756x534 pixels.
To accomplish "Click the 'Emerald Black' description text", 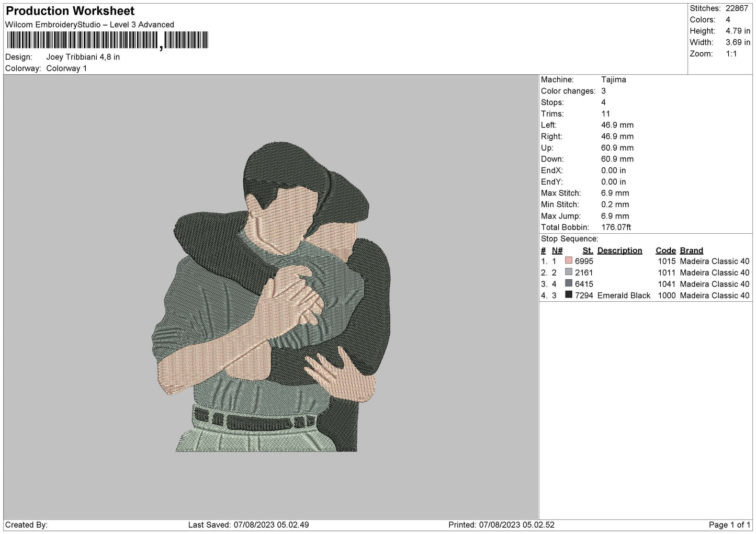I will pos(624,296).
